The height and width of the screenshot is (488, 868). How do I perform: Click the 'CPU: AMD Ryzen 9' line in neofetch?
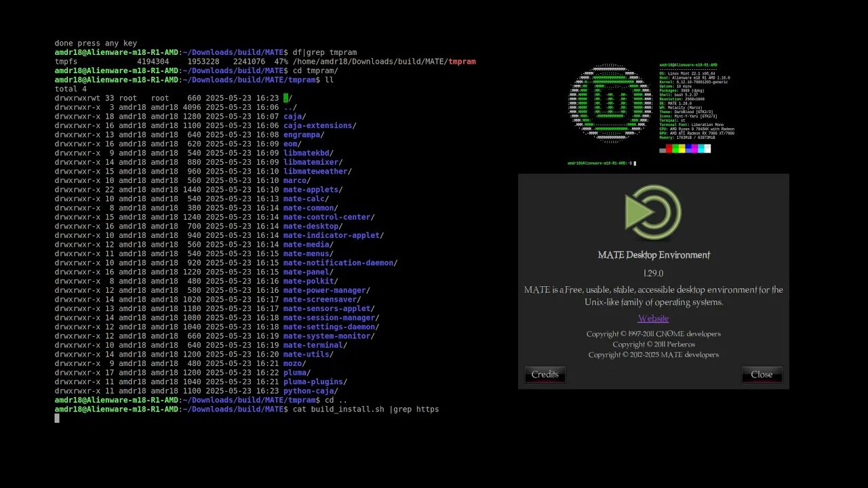697,129
